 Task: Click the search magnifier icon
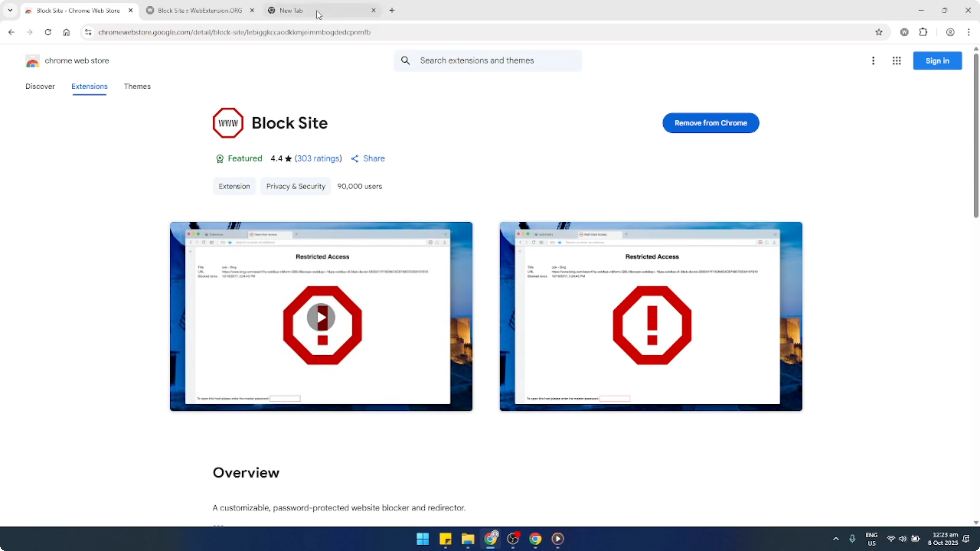click(406, 60)
